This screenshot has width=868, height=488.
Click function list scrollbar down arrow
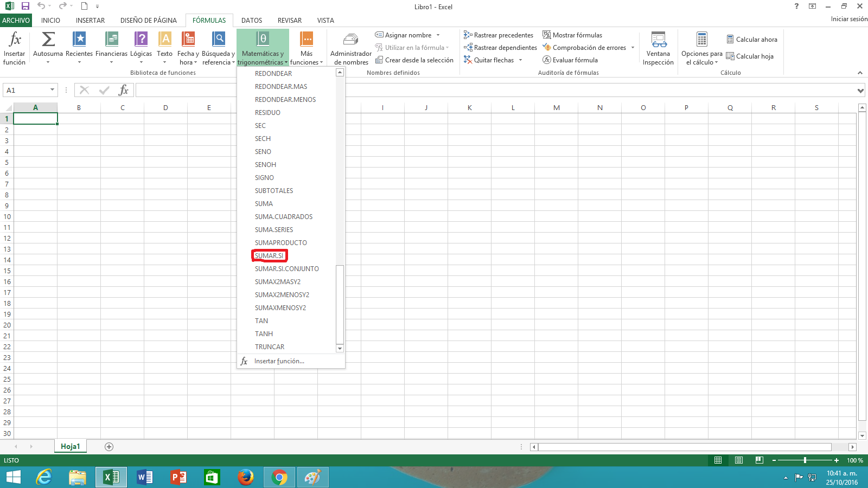[x=340, y=349]
